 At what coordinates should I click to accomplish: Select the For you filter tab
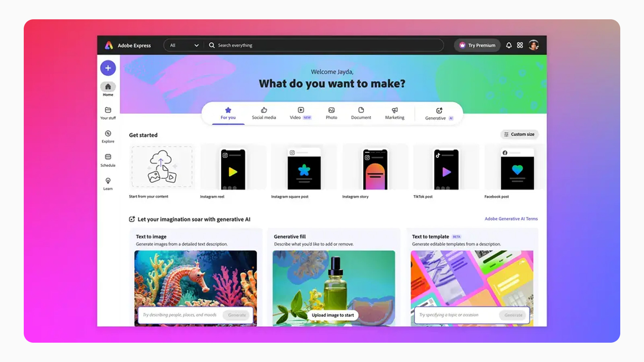pyautogui.click(x=228, y=113)
